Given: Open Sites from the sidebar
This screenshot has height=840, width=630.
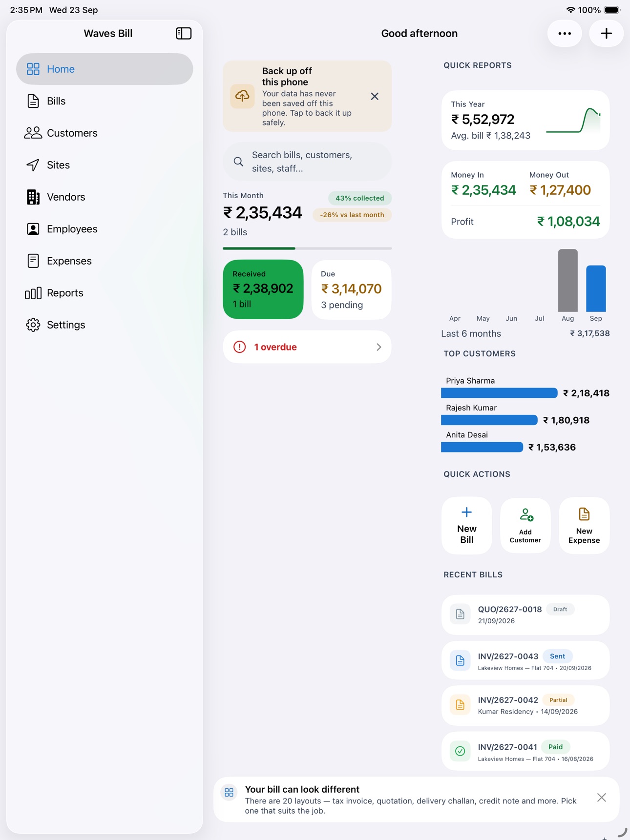Looking at the screenshot, I should (105, 165).
